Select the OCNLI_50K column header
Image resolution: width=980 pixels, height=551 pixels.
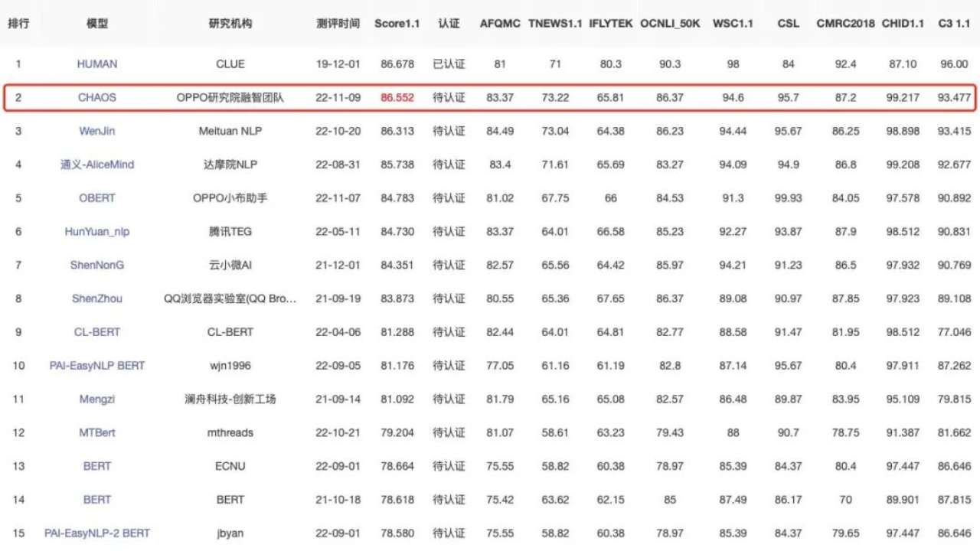[x=670, y=24]
